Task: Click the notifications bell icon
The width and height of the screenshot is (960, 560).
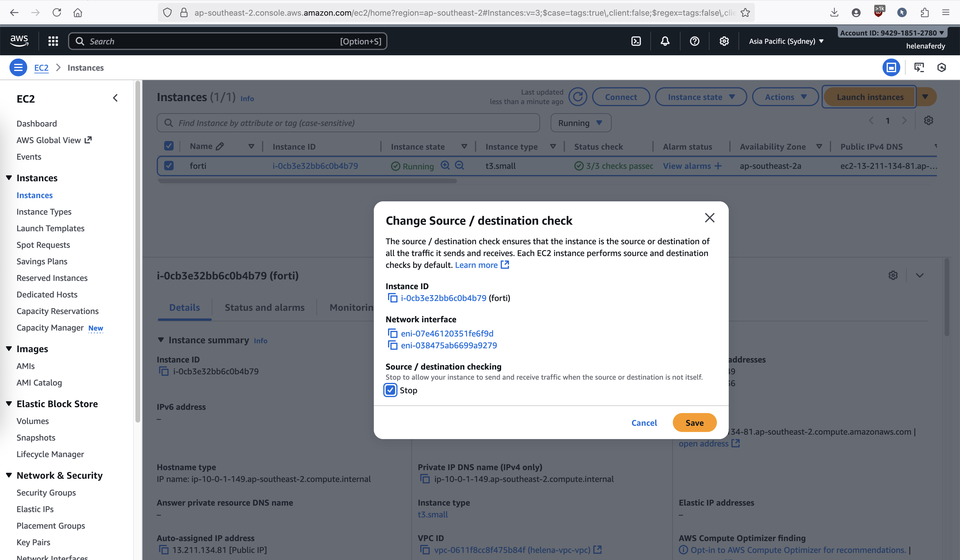Action: [x=665, y=41]
